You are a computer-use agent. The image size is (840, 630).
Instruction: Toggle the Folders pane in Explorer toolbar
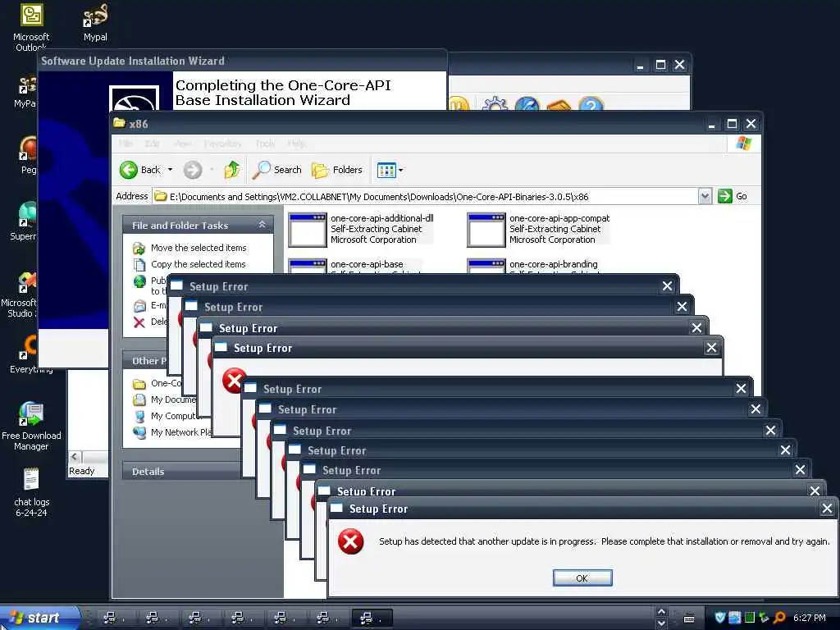[x=337, y=170]
